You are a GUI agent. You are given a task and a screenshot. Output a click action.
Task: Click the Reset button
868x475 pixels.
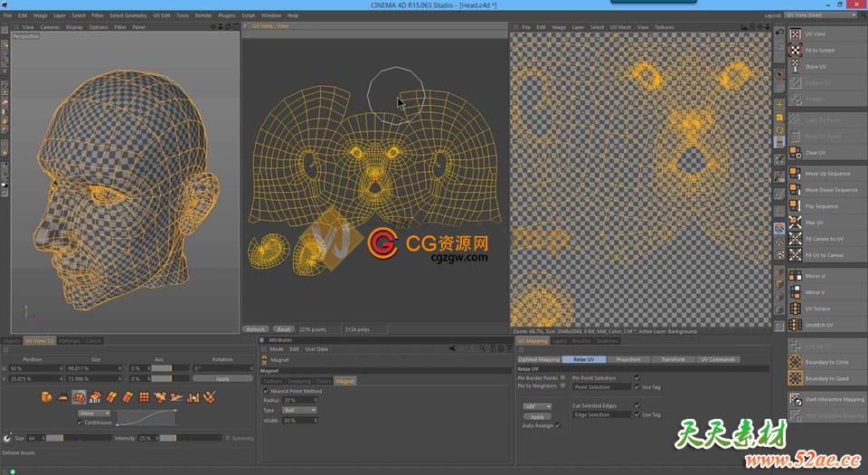click(x=283, y=329)
